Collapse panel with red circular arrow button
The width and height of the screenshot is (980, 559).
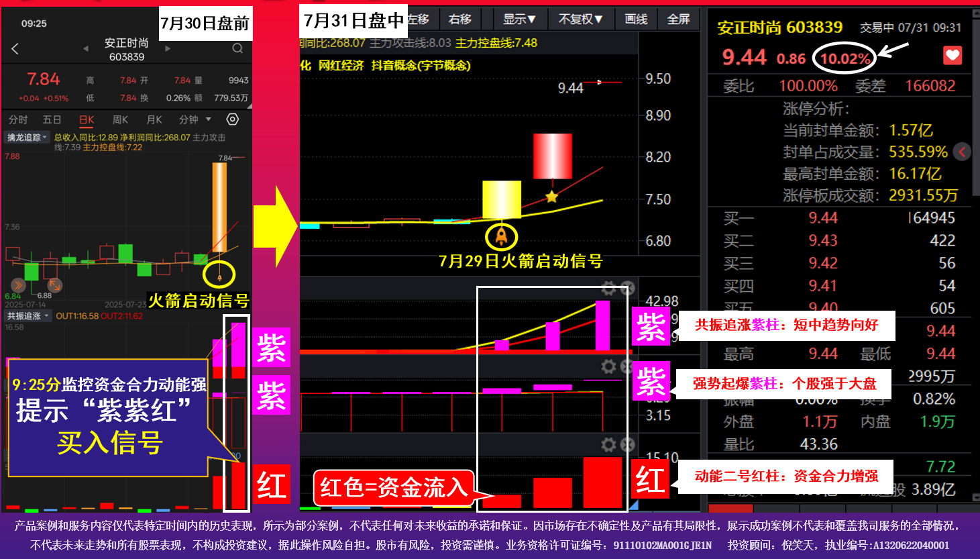pos(962,152)
